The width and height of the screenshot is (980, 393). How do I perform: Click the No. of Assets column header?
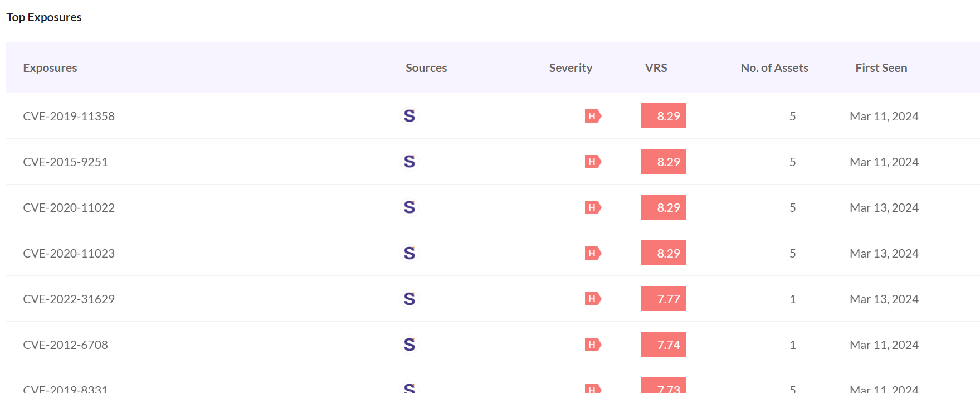click(x=774, y=68)
